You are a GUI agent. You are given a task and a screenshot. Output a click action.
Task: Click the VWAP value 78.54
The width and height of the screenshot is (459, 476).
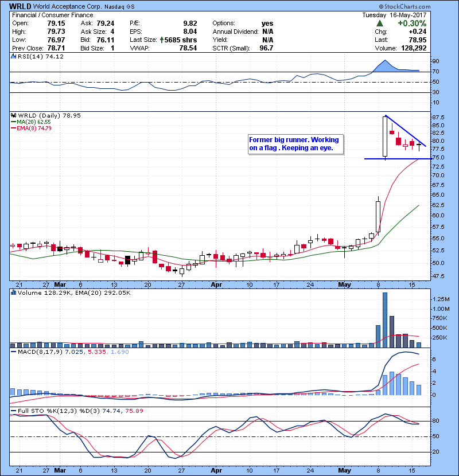[x=188, y=48]
